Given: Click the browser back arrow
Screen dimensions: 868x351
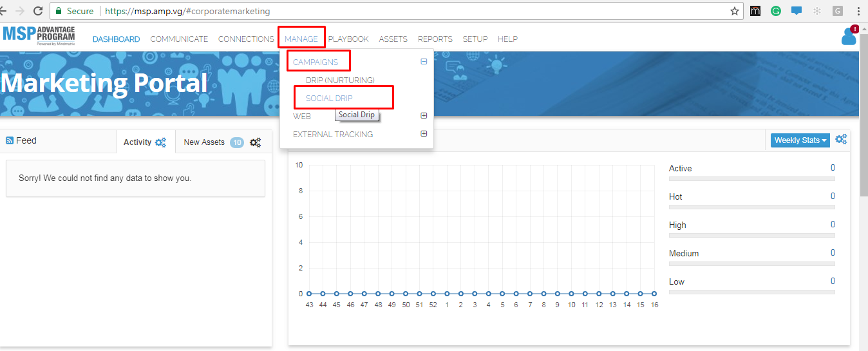Looking at the screenshot, I should [x=3, y=11].
